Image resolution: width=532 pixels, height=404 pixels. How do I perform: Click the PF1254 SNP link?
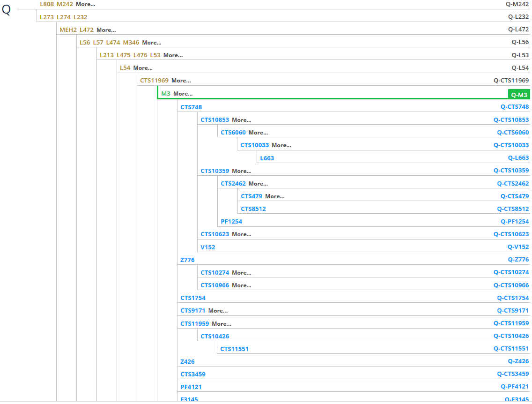[x=231, y=222]
